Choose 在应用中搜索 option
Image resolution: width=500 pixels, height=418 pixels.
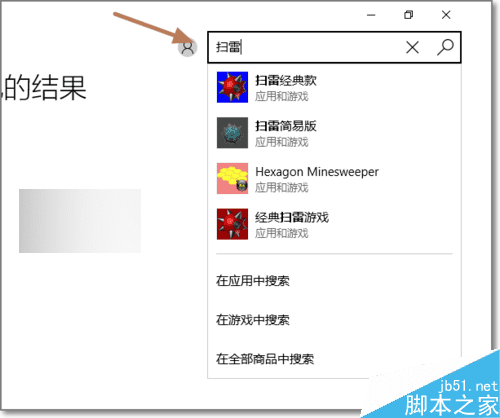pyautogui.click(x=253, y=281)
